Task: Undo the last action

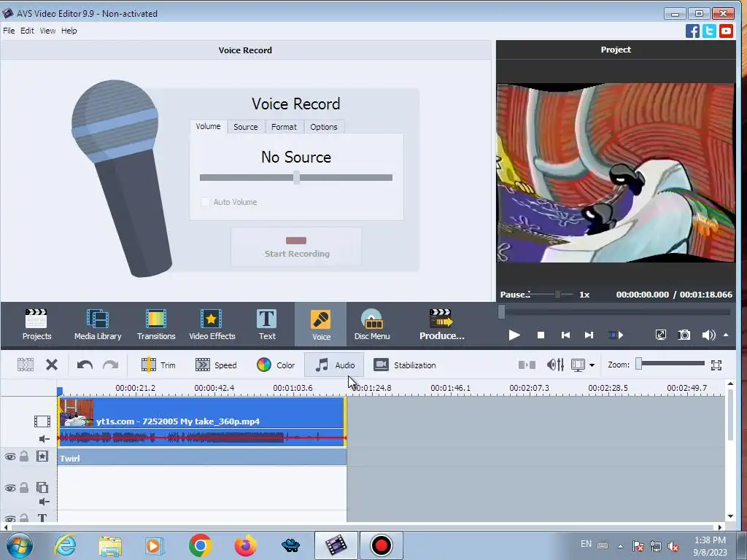Action: 85,365
